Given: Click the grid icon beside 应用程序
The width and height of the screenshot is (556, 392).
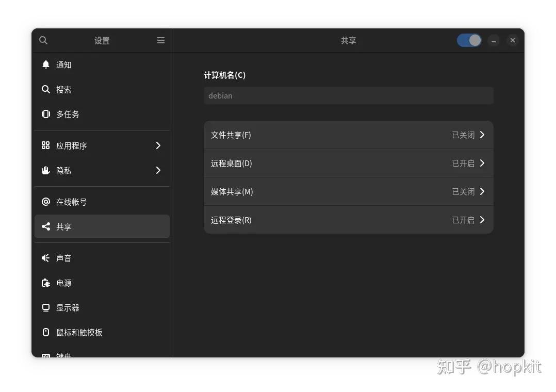Looking at the screenshot, I should tap(46, 145).
